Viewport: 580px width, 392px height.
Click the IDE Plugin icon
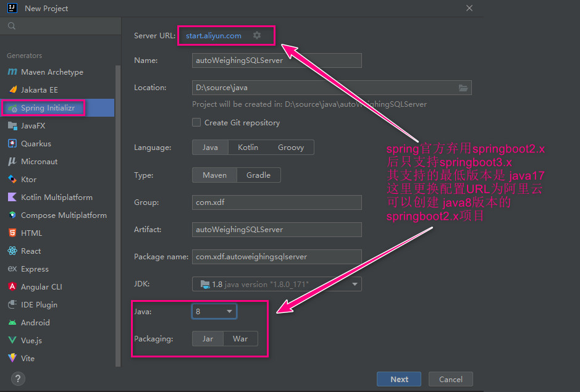12,304
